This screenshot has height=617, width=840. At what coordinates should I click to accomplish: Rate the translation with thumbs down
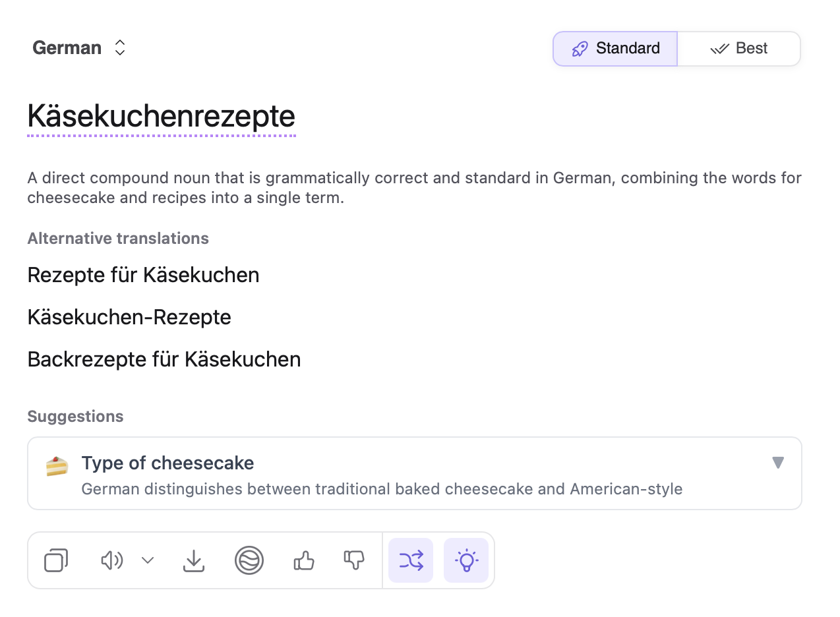(354, 560)
